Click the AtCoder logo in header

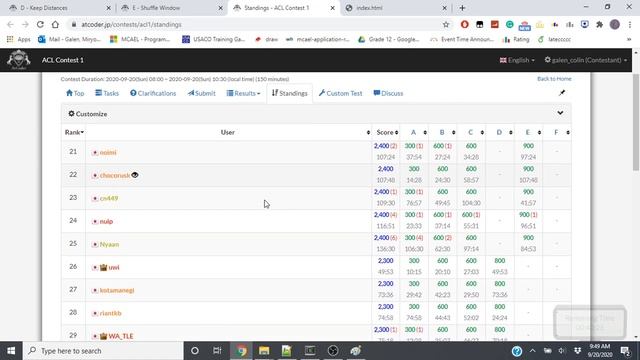[18, 60]
